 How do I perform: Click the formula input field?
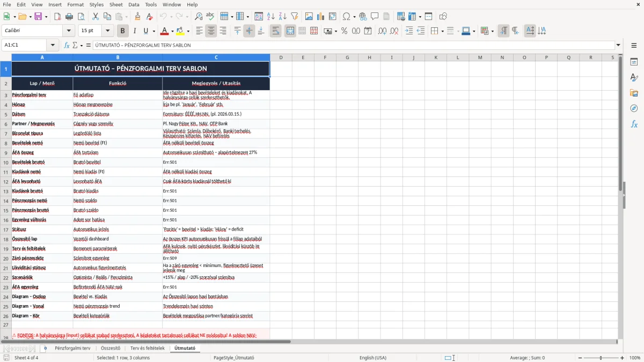[354, 45]
